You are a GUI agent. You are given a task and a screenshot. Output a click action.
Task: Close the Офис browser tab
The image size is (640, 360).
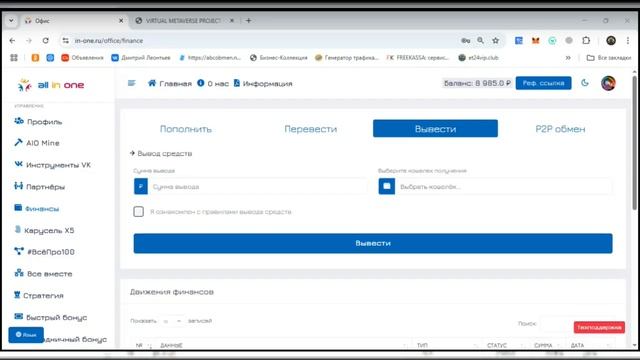(x=121, y=20)
